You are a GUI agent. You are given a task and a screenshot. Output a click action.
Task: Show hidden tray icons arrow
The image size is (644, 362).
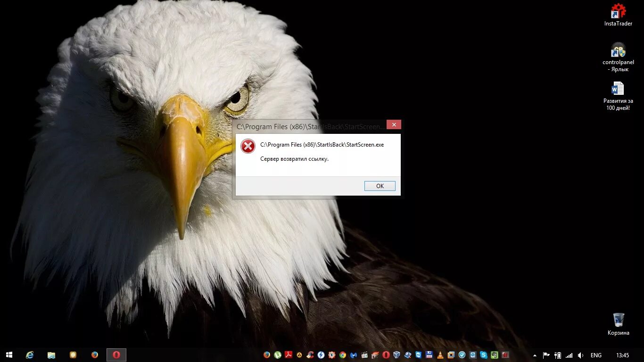click(535, 355)
